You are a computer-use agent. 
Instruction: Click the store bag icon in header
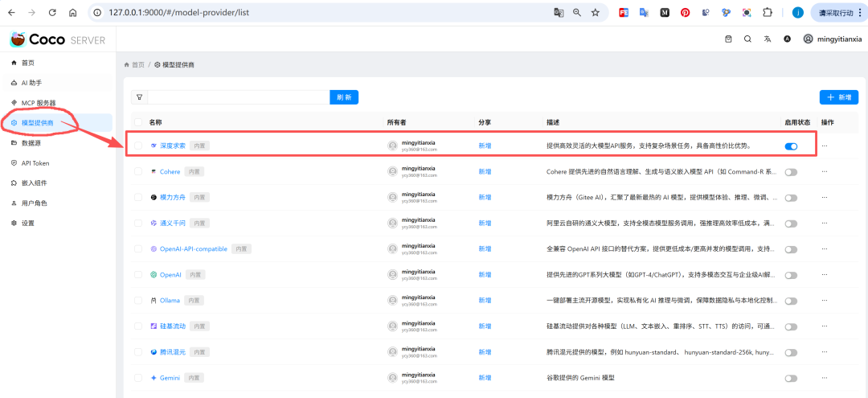coord(728,39)
